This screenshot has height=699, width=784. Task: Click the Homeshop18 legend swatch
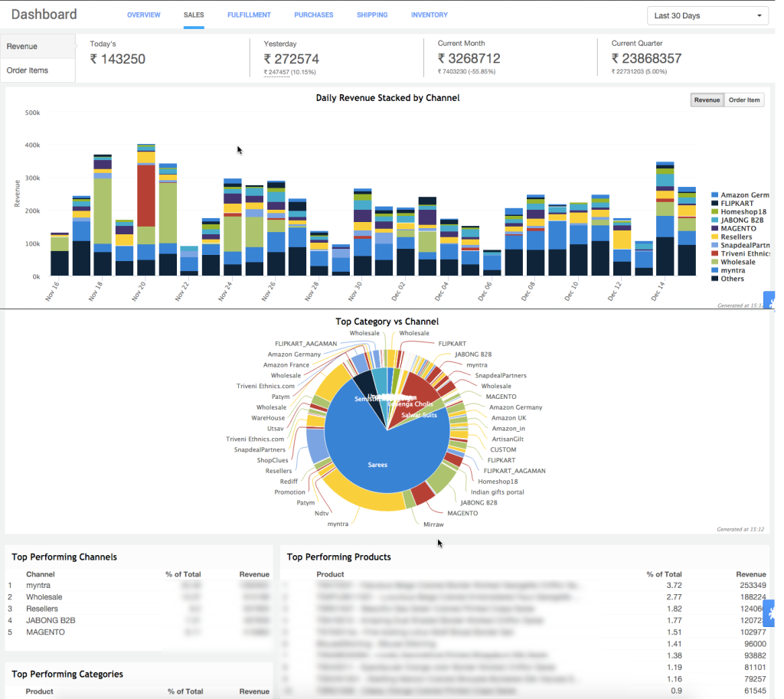click(x=714, y=212)
